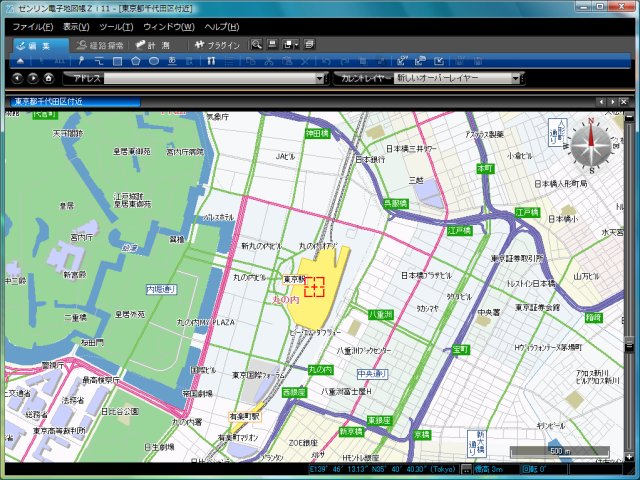This screenshot has width=640, height=480.
Task: Select the ellipse drawing tool
Action: [154, 61]
